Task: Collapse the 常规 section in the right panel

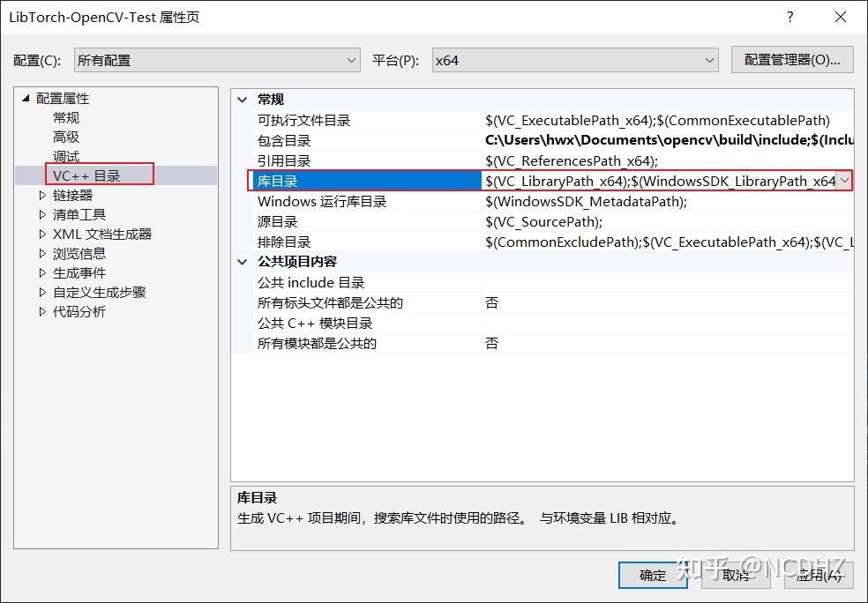Action: (x=243, y=99)
